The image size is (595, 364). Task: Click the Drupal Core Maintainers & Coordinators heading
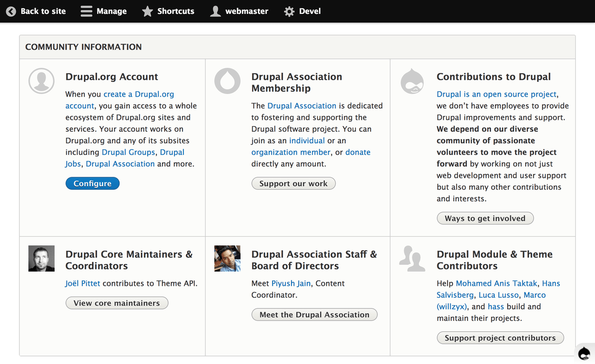point(129,260)
